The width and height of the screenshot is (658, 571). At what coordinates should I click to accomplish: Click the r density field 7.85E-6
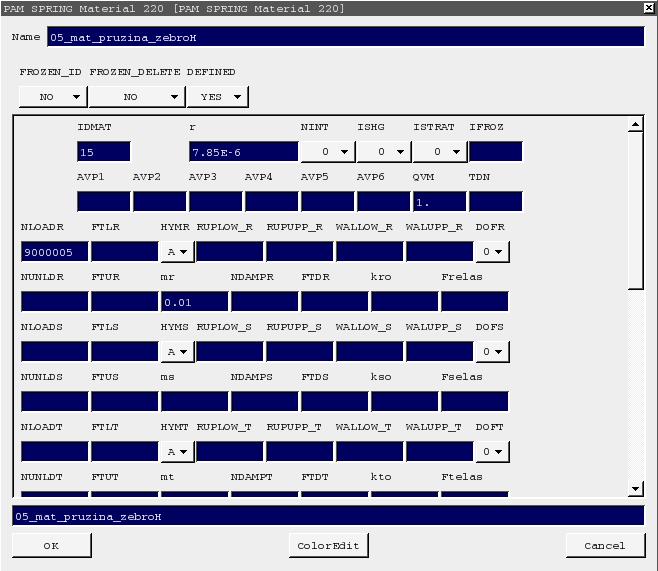[243, 151]
